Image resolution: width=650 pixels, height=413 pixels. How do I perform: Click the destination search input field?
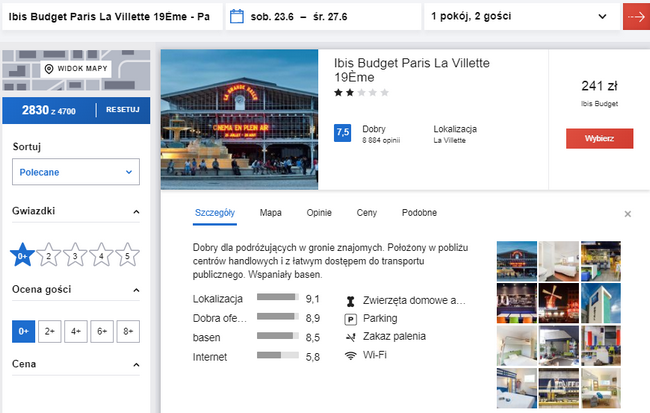[112, 17]
